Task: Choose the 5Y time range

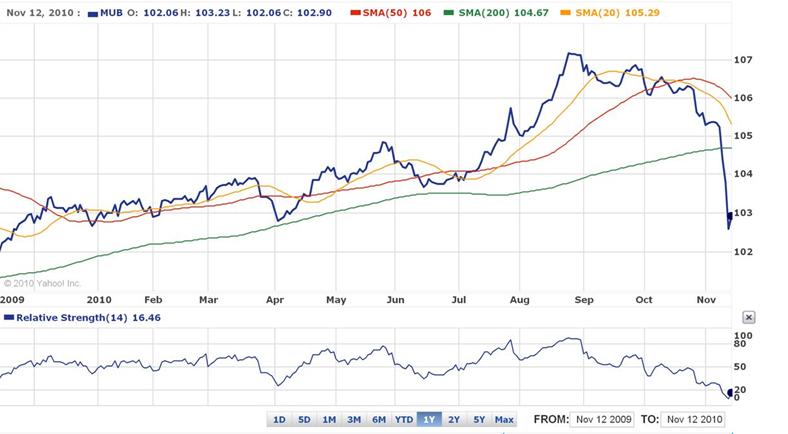Action: 479,419
